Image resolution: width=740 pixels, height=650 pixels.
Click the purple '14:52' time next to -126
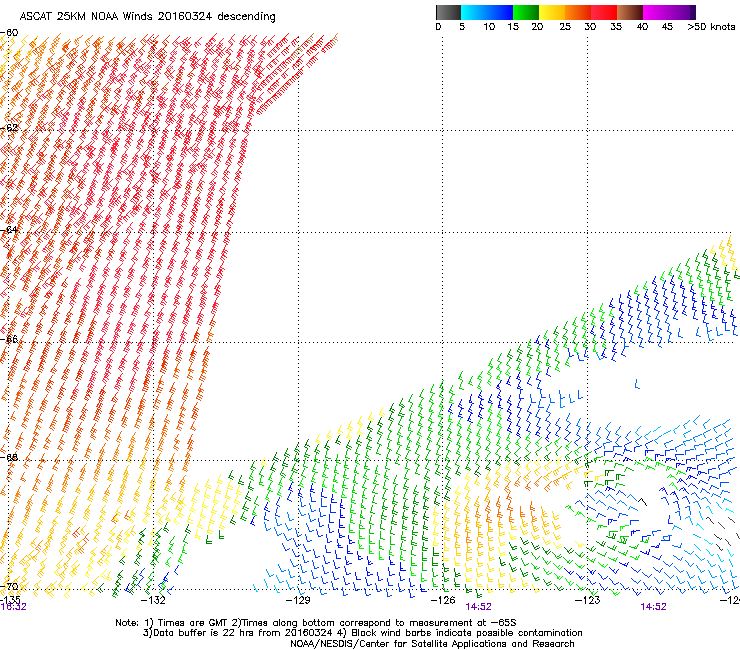pyautogui.click(x=478, y=607)
